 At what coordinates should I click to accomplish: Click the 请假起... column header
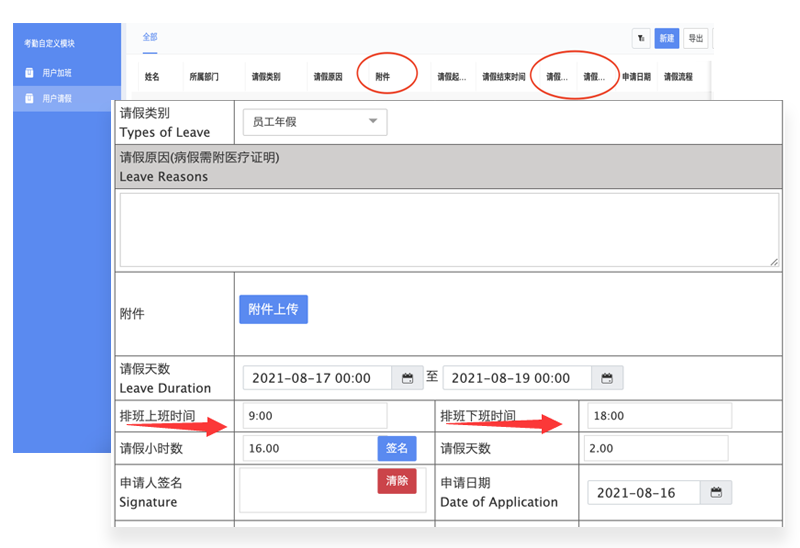(x=452, y=77)
